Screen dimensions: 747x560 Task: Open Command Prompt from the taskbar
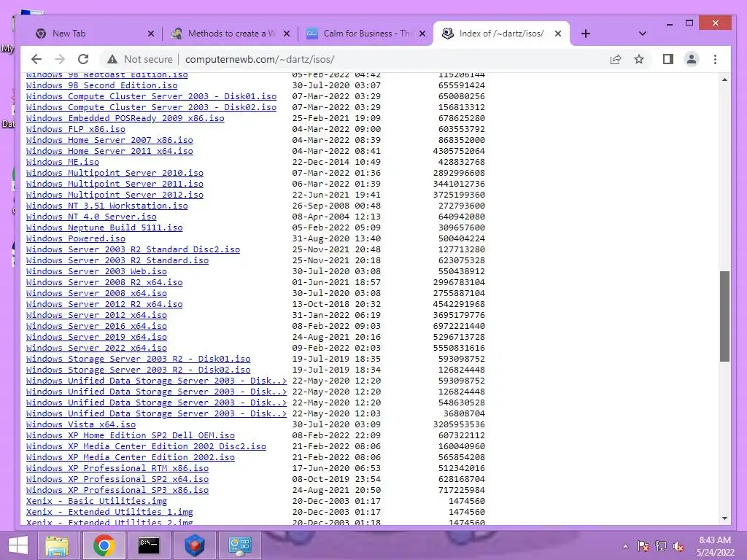point(149,545)
